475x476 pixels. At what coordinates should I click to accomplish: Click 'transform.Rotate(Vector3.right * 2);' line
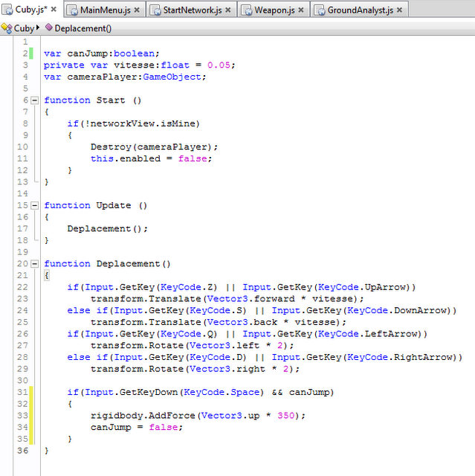[x=195, y=369]
